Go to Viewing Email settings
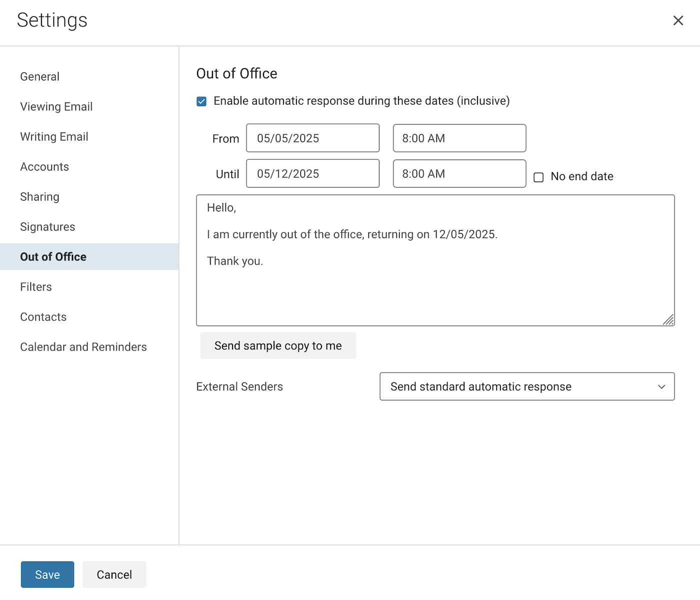This screenshot has height=600, width=700. (x=56, y=106)
